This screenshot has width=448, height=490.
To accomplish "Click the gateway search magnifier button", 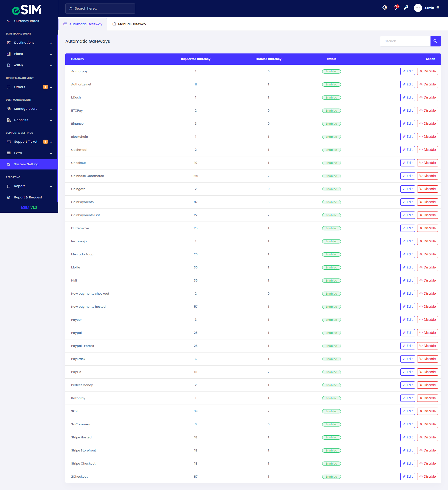I will (x=435, y=41).
